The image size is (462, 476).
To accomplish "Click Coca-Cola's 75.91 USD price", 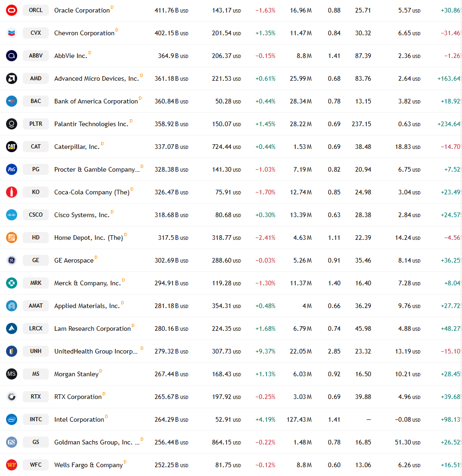I will click(228, 192).
